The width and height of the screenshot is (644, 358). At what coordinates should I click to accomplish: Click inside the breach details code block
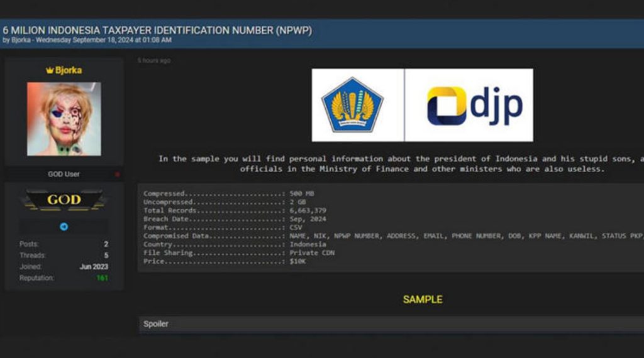click(391, 227)
